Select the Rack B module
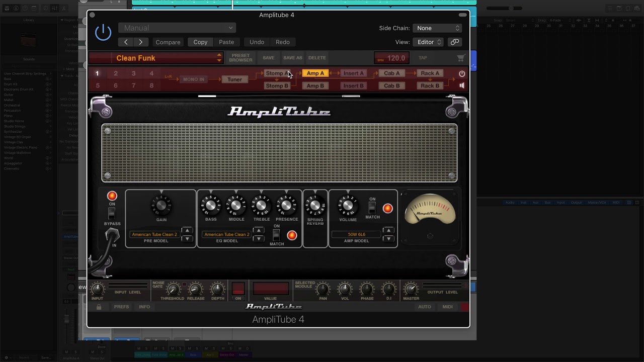 point(430,85)
